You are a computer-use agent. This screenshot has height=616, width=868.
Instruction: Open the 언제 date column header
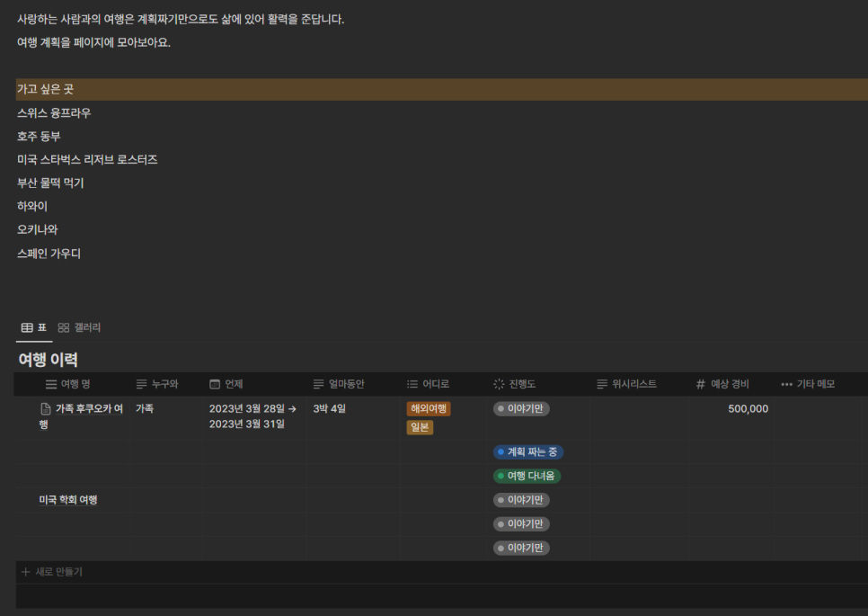pos(254,384)
